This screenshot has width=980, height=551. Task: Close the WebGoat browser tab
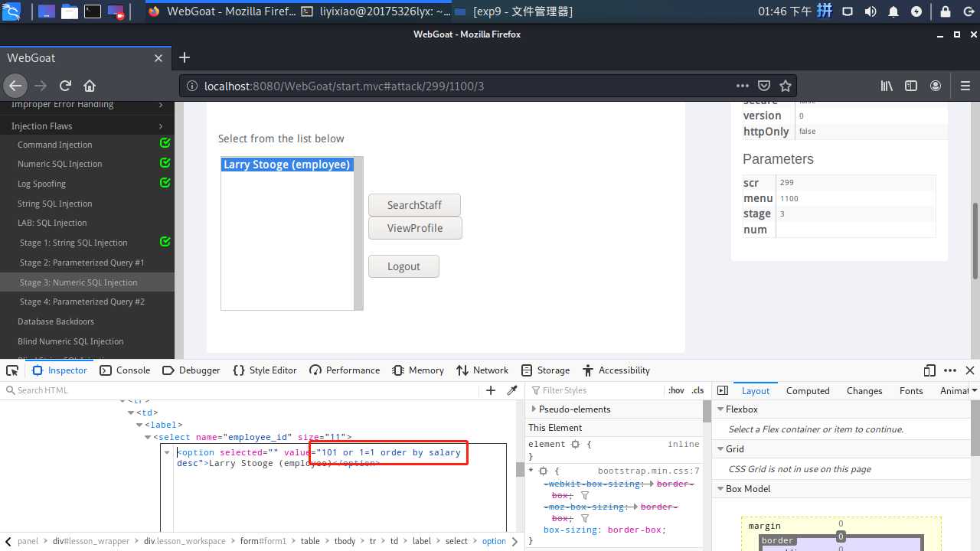click(x=158, y=58)
